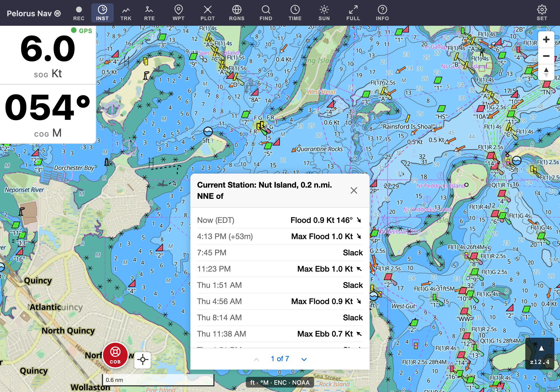The width and height of the screenshot is (560, 392).
Task: Zoom in with the plus button
Action: pos(546,39)
